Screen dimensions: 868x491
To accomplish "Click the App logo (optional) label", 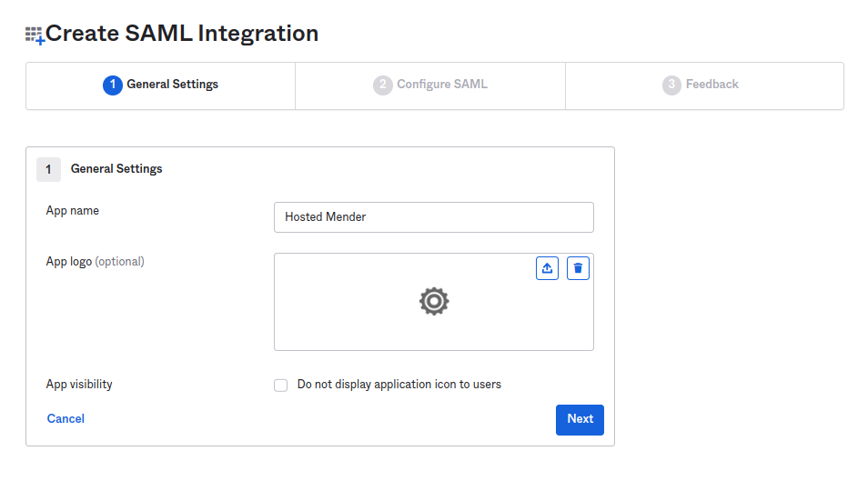I will click(95, 262).
